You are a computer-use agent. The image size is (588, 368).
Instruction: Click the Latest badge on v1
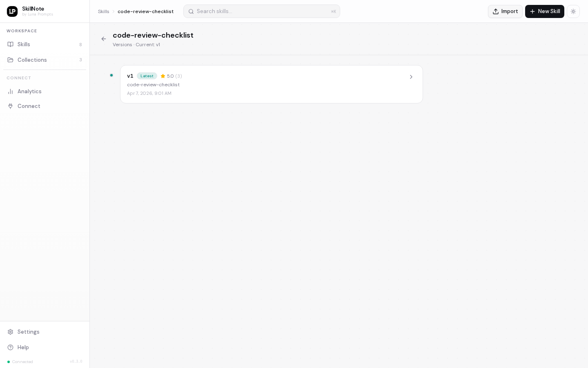click(x=147, y=76)
